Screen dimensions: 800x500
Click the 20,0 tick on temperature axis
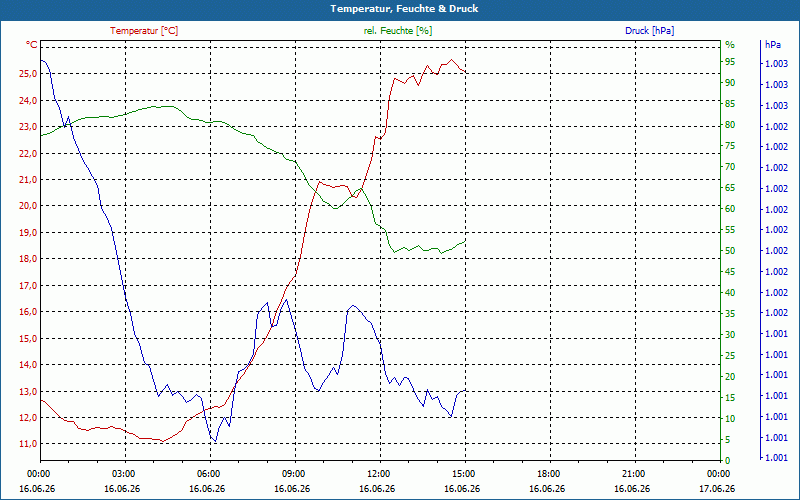28,206
